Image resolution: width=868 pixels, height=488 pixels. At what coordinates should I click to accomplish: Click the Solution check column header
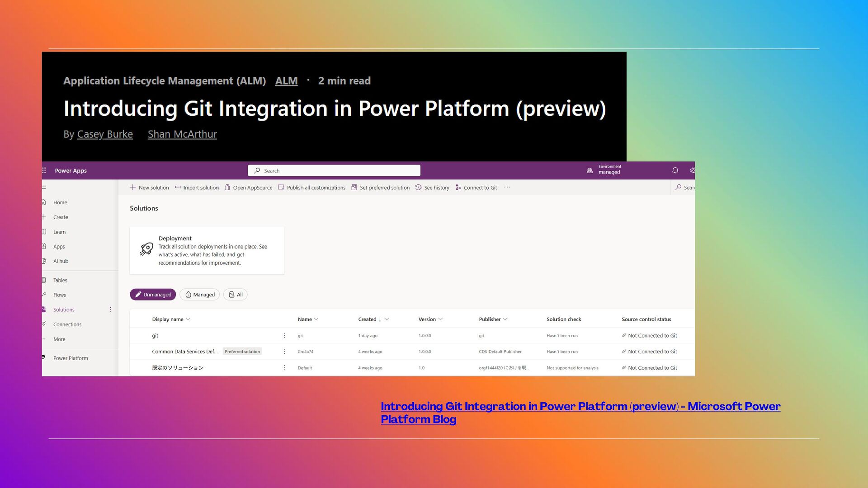pos(564,319)
